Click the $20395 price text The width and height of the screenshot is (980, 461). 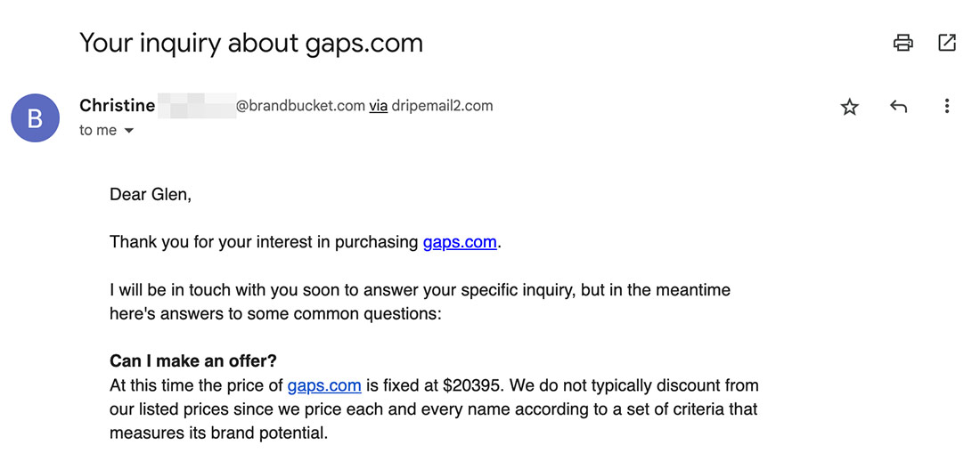click(x=472, y=385)
